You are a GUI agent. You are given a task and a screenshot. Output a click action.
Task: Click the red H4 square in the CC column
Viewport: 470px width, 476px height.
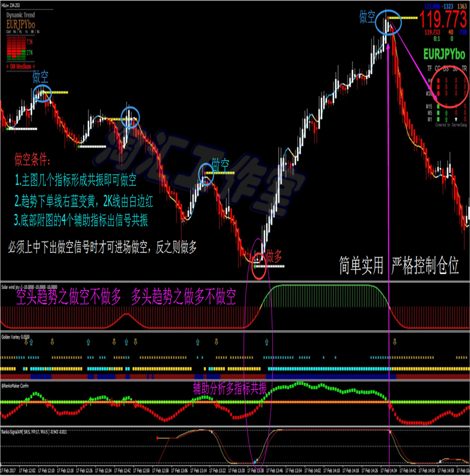pyautogui.click(x=438, y=81)
